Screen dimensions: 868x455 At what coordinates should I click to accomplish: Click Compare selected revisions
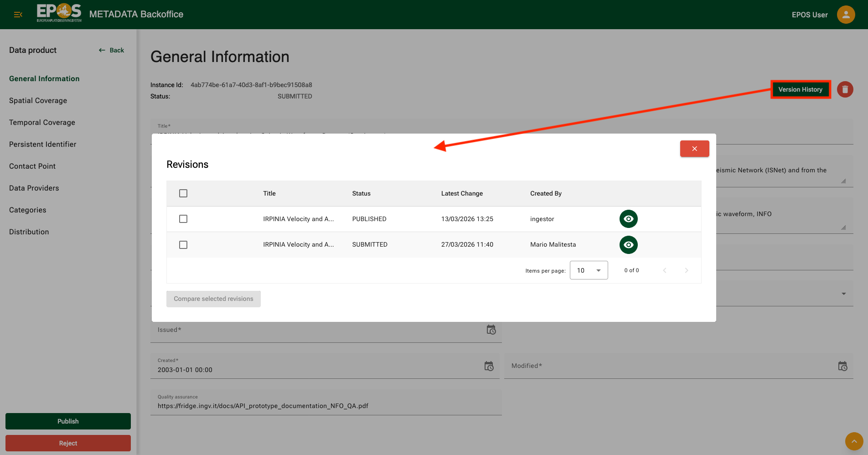tap(213, 299)
